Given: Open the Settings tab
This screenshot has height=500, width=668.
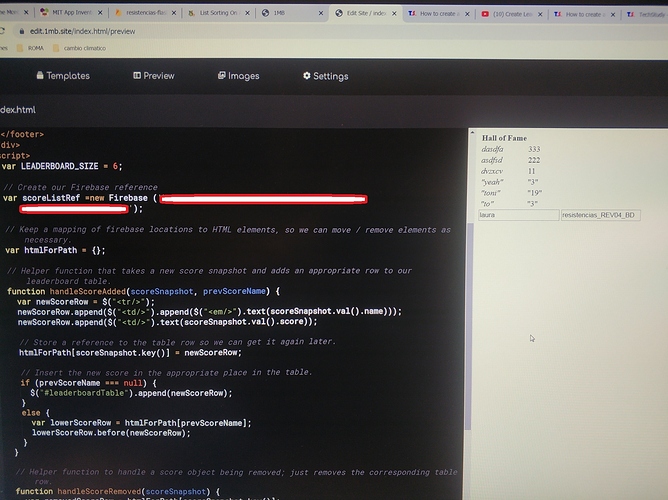Looking at the screenshot, I should coord(326,76).
